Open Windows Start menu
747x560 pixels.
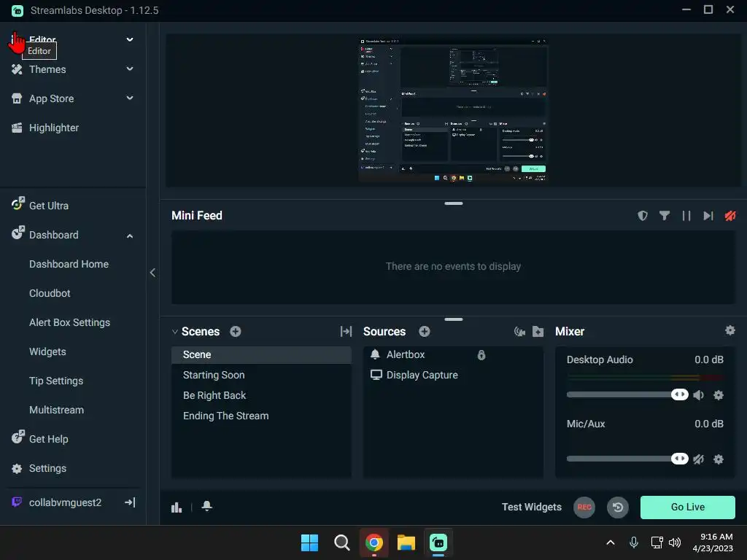click(309, 542)
